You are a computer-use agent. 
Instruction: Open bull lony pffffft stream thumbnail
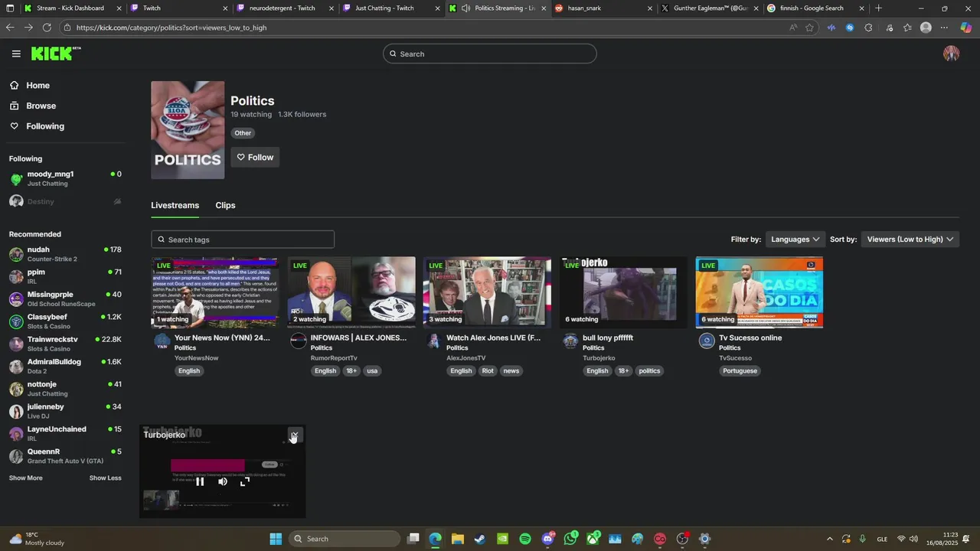623,292
